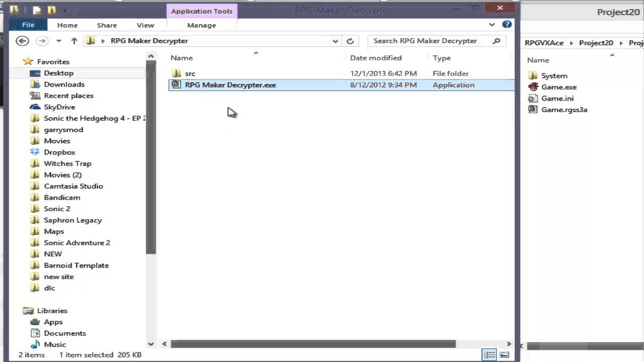644x362 pixels.
Task: Switch to Details view icon
Action: coord(490,355)
